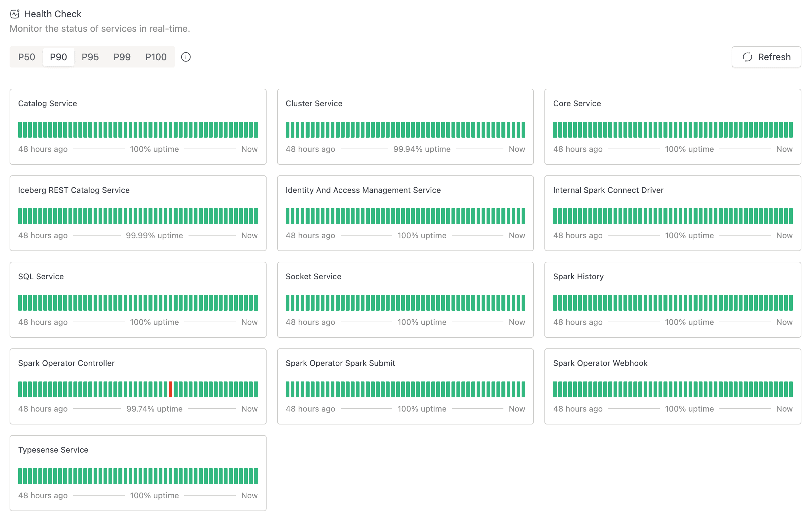Switch to the P100 percentile tab
This screenshot has height=532, width=811.
tap(156, 57)
